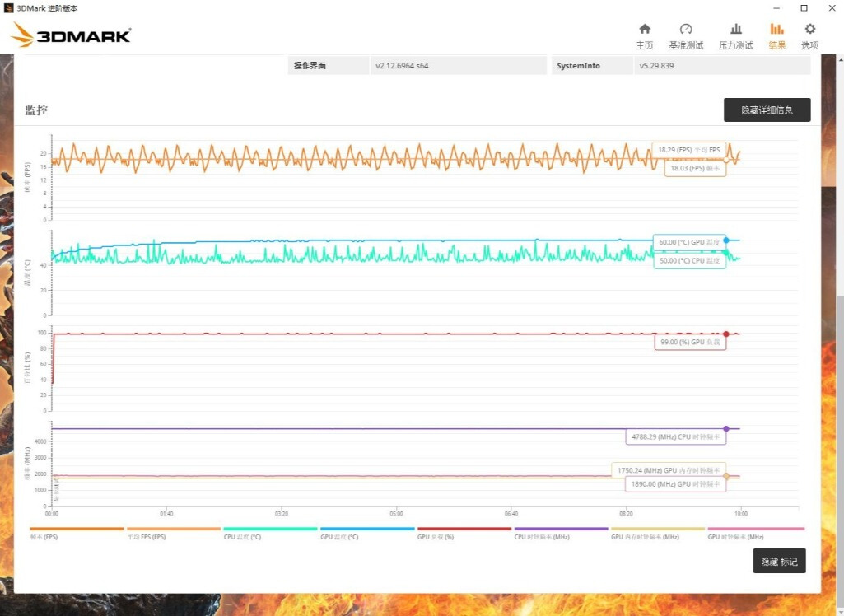Click the 隐藏详细信息 button
Image resolution: width=844 pixels, height=616 pixels.
[767, 110]
